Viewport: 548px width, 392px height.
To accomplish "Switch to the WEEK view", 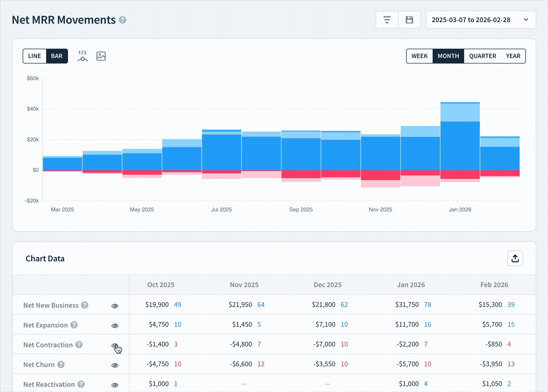I will 419,56.
